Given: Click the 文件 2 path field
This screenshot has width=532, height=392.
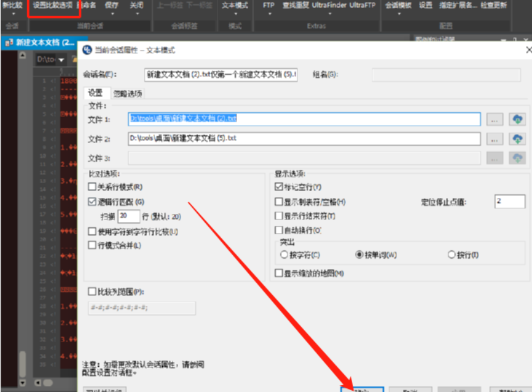Looking at the screenshot, I should [x=304, y=139].
